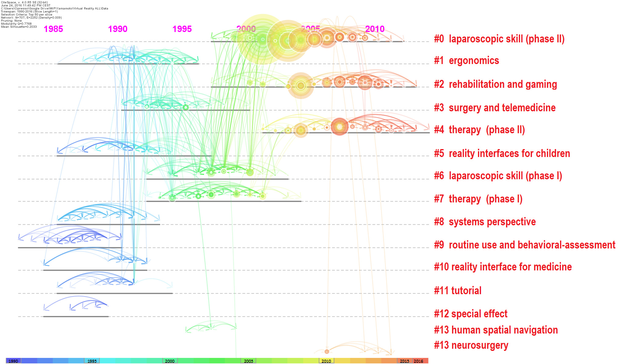Select the #11 tutorial cluster label
Image resolution: width=618 pixels, height=364 pixels.
tap(458, 291)
